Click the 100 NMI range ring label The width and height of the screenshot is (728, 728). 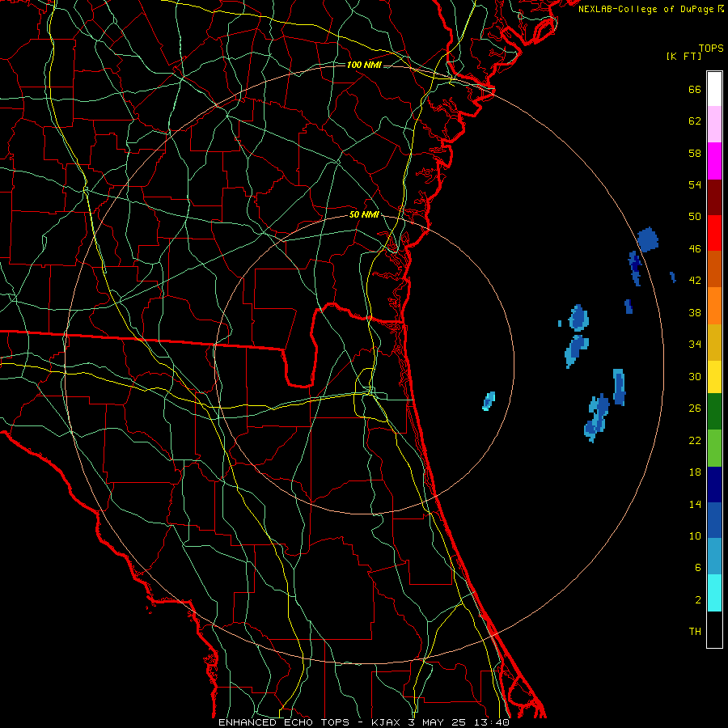click(364, 65)
